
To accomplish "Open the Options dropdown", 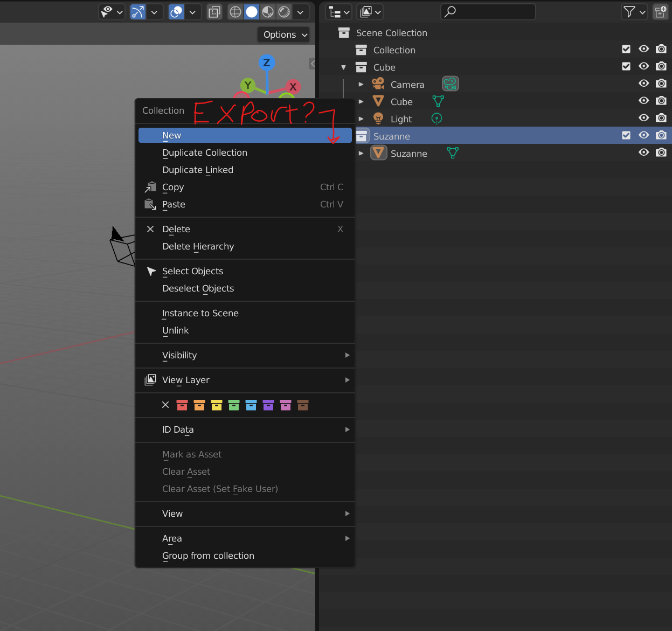I will click(284, 34).
